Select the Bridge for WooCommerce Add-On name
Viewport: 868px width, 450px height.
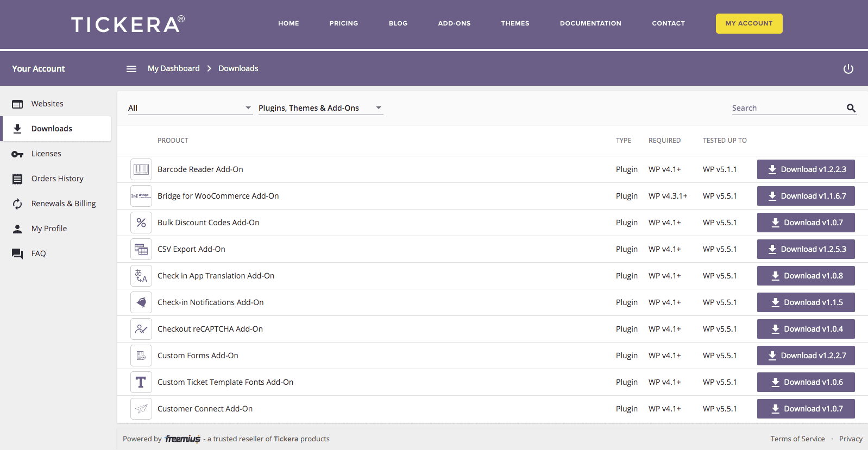(218, 196)
